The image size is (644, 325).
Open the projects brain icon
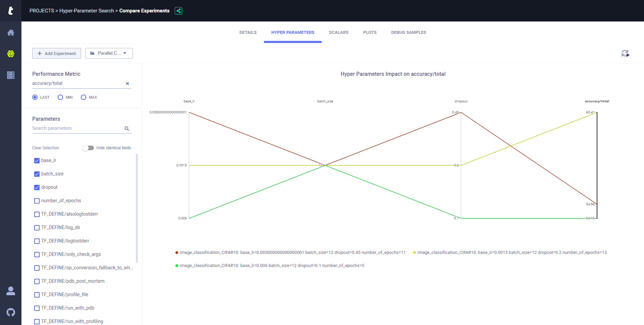coord(11,54)
